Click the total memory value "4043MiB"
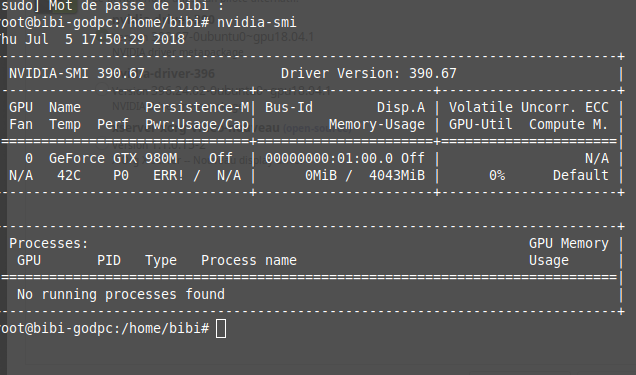 397,176
